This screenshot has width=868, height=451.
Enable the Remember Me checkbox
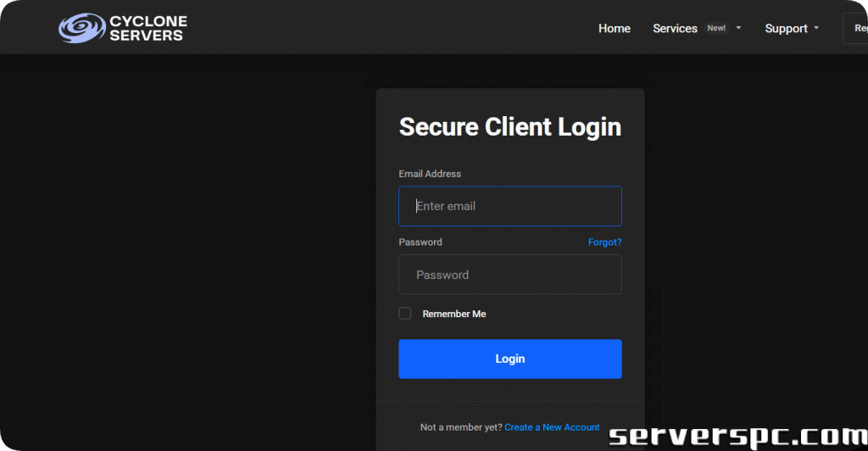click(x=405, y=314)
